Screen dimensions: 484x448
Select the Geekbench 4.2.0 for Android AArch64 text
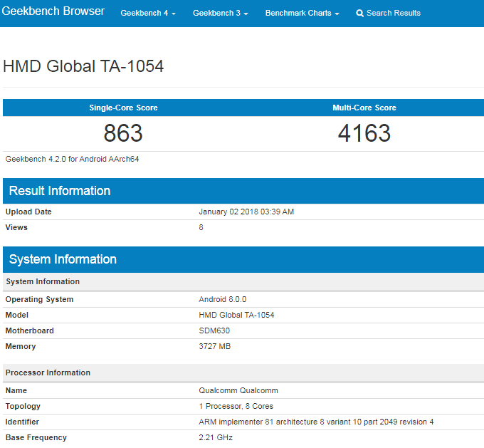72,159
